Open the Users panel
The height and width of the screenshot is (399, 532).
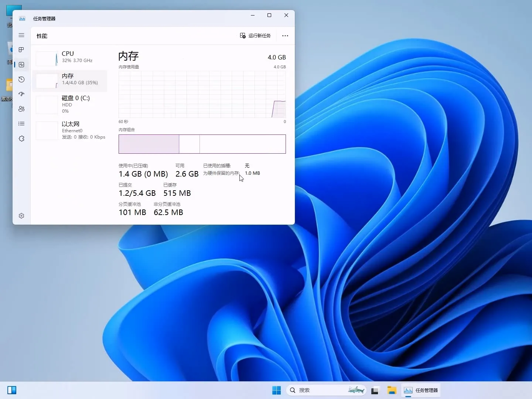[21, 109]
